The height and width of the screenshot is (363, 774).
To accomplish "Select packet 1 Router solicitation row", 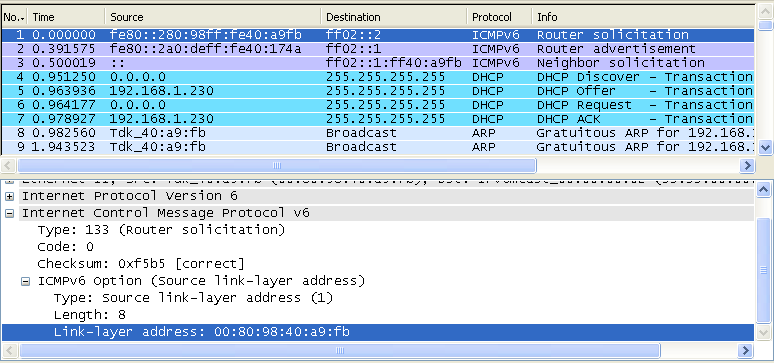I will (378, 35).
